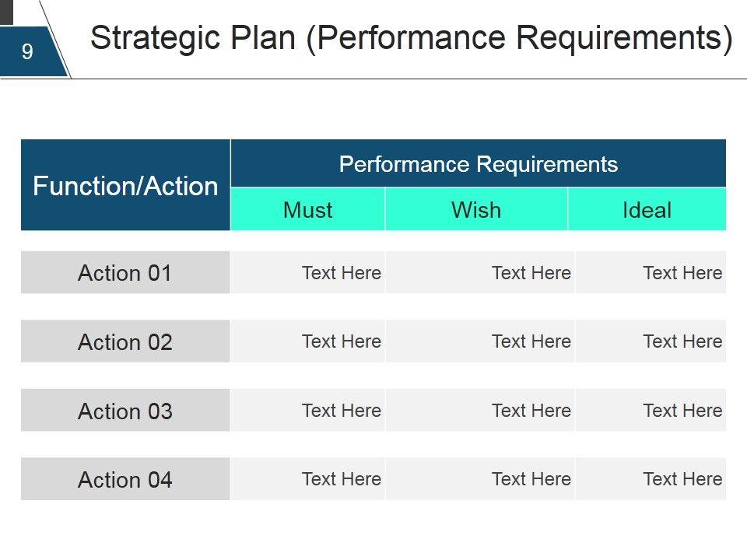Viewport: 747px width, 560px height.
Task: Click the Action 04 row label
Action: click(125, 479)
